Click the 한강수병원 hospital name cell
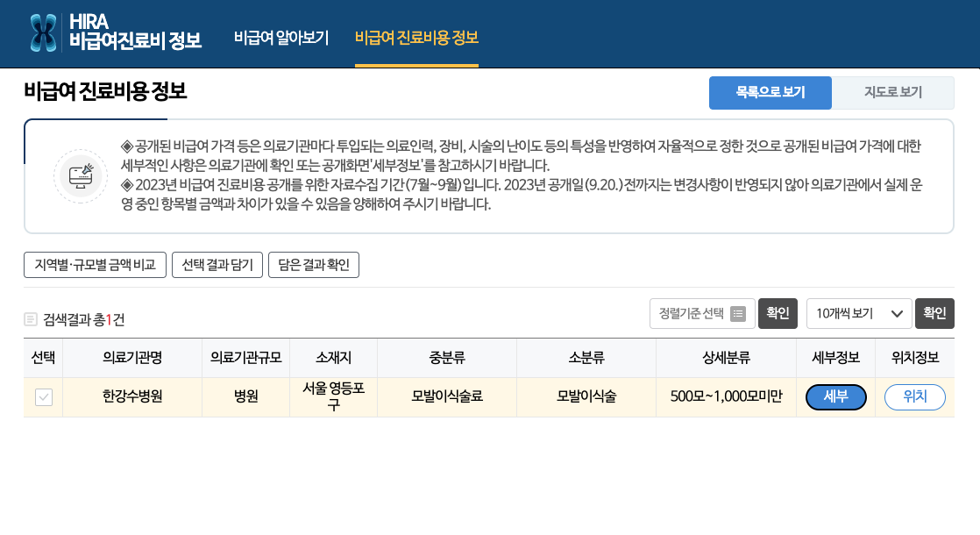The width and height of the screenshot is (980, 535). pyautogui.click(x=131, y=396)
